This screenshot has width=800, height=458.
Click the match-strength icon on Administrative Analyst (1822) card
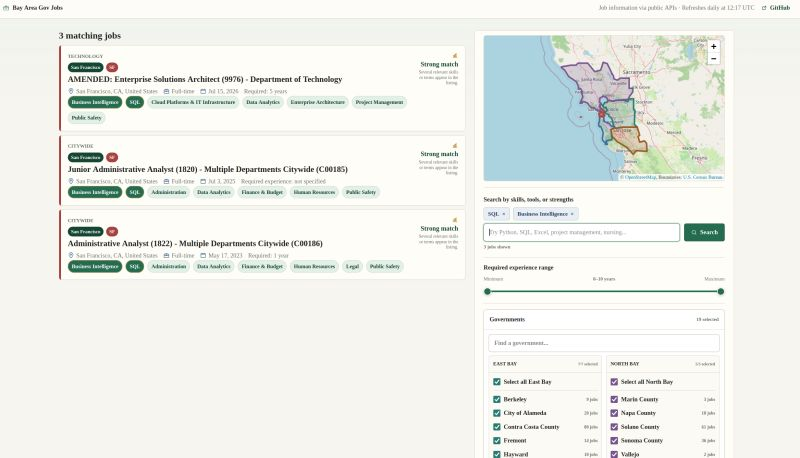pyautogui.click(x=455, y=220)
